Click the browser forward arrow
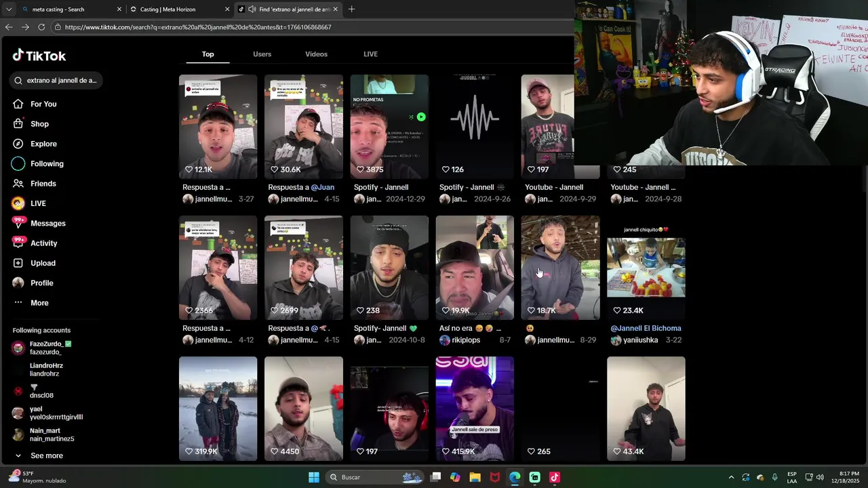868x488 pixels. pos(25,27)
